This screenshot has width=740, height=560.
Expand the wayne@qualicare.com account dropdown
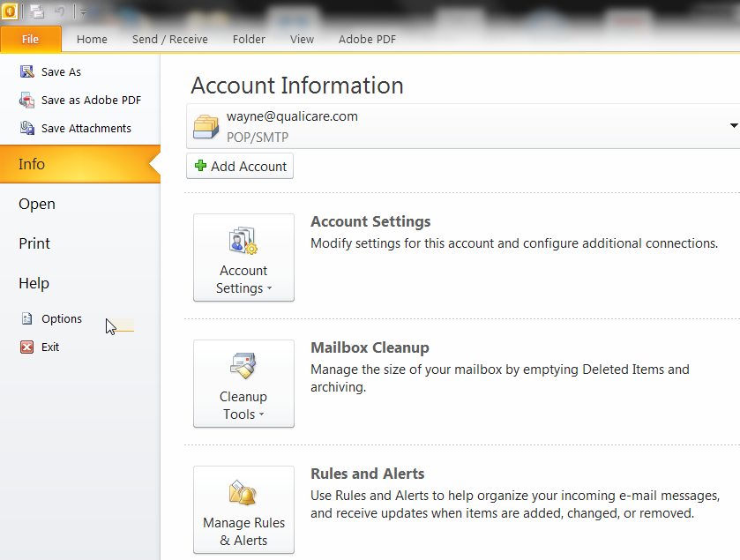pyautogui.click(x=733, y=126)
